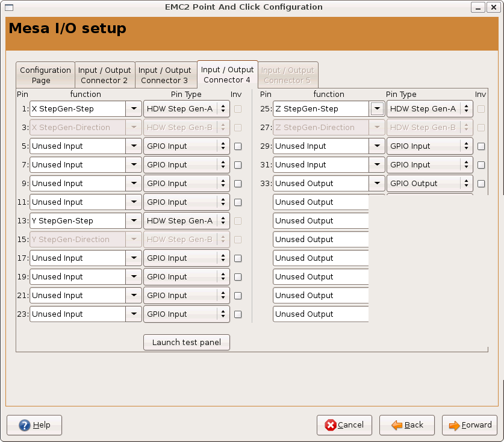Change pin 1 HDW Step Gen-A pin type
Image resolution: width=504 pixels, height=442 pixels.
coord(187,109)
